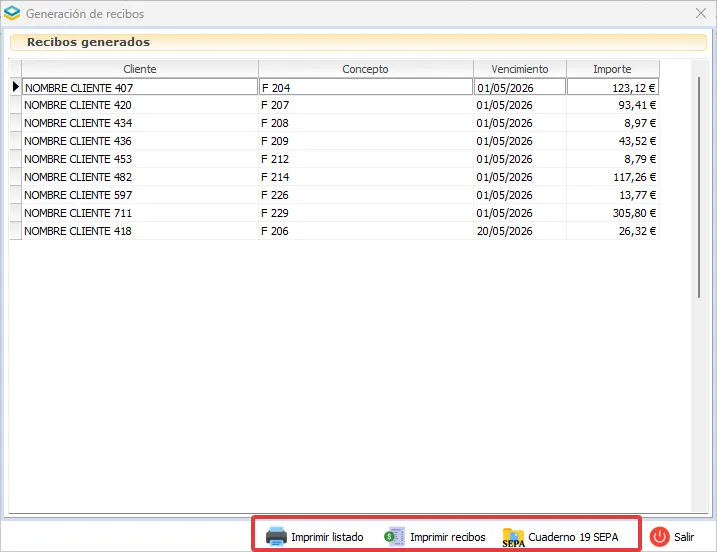Click the app logo in the title bar
717x552 pixels.
pos(12,13)
